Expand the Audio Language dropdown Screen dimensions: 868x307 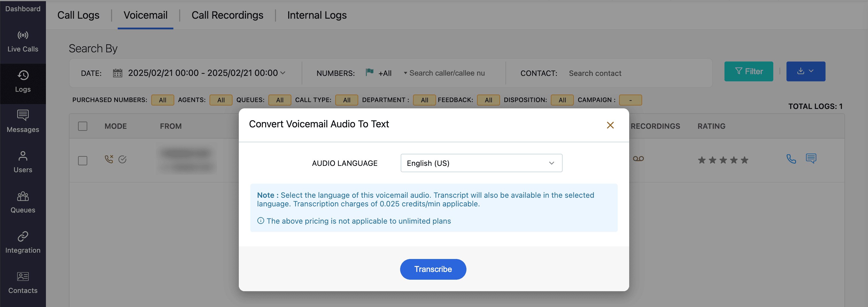coord(481,163)
